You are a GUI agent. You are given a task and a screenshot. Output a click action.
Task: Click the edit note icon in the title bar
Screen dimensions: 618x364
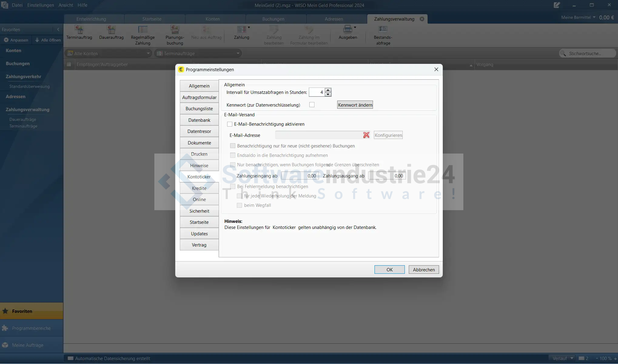557,5
